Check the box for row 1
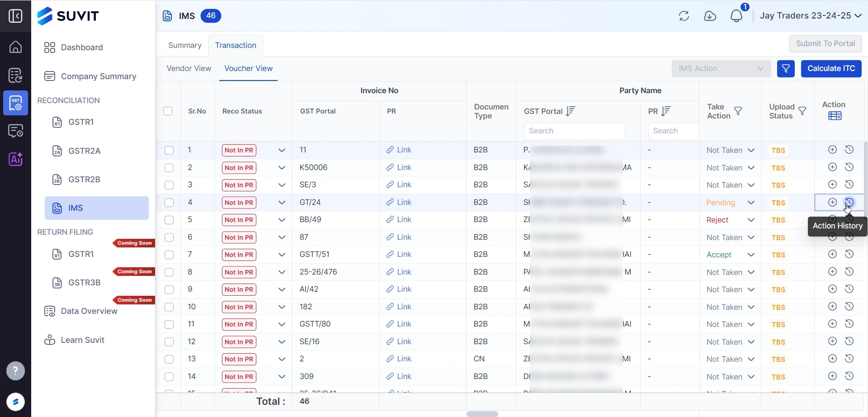This screenshot has width=868, height=417. [169, 150]
